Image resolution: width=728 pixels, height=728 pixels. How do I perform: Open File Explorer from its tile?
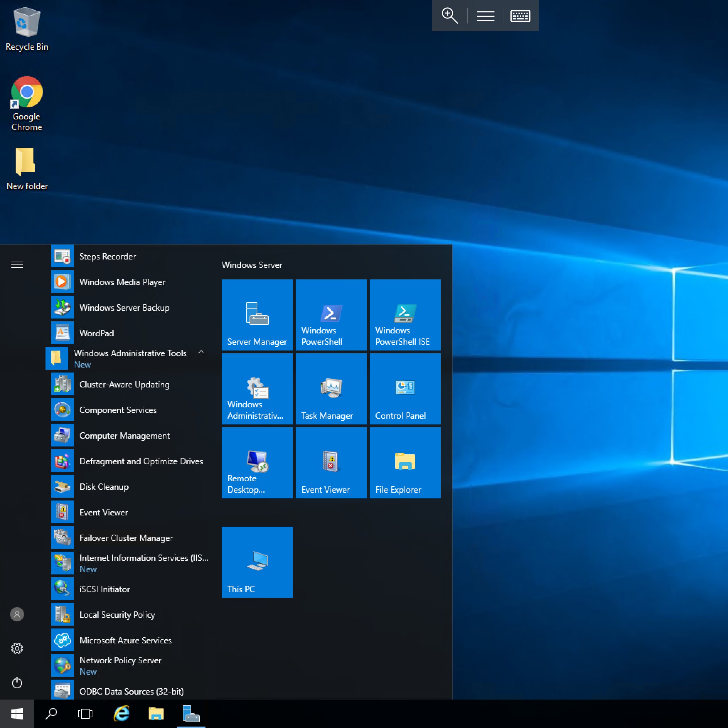(x=405, y=463)
